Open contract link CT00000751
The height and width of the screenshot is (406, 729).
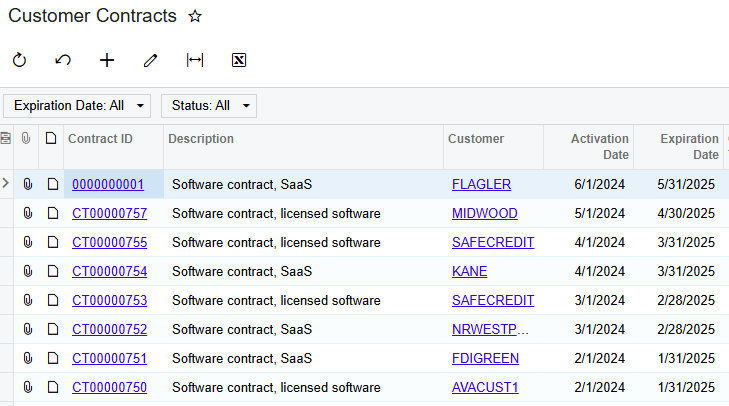tap(110, 359)
